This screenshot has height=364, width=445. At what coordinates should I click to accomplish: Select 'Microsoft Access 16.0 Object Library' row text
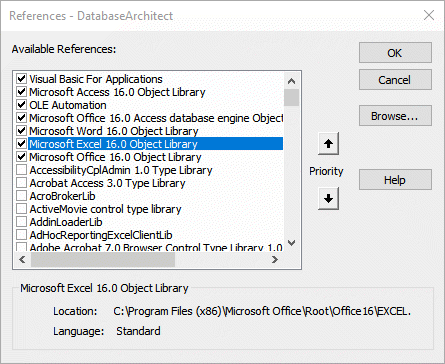(x=117, y=92)
